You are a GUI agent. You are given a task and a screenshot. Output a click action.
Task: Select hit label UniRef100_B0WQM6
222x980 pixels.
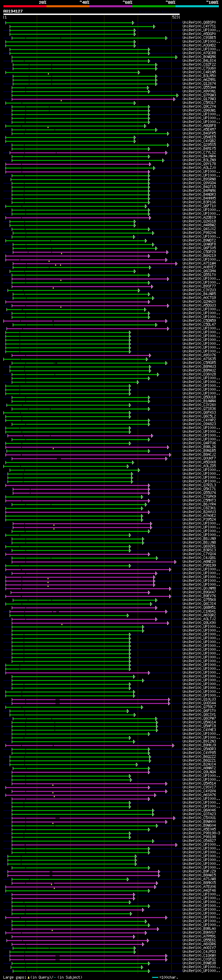pyautogui.click(x=199, y=57)
